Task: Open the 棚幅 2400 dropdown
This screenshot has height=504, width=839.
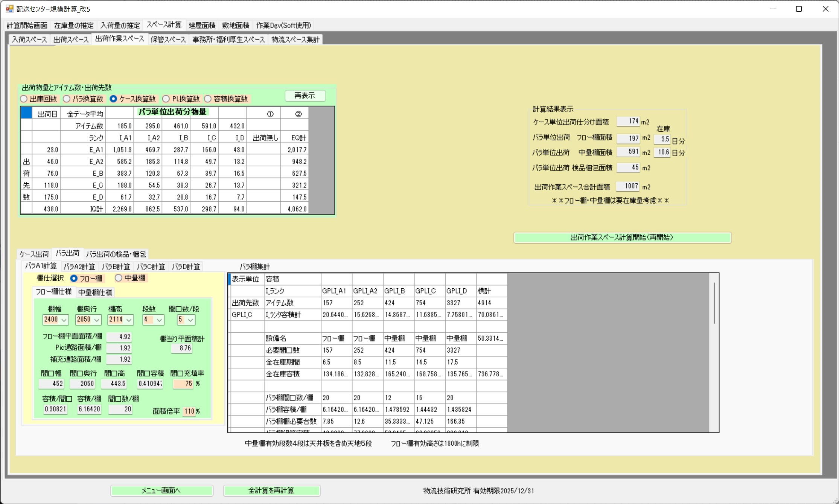Action: pos(64,320)
